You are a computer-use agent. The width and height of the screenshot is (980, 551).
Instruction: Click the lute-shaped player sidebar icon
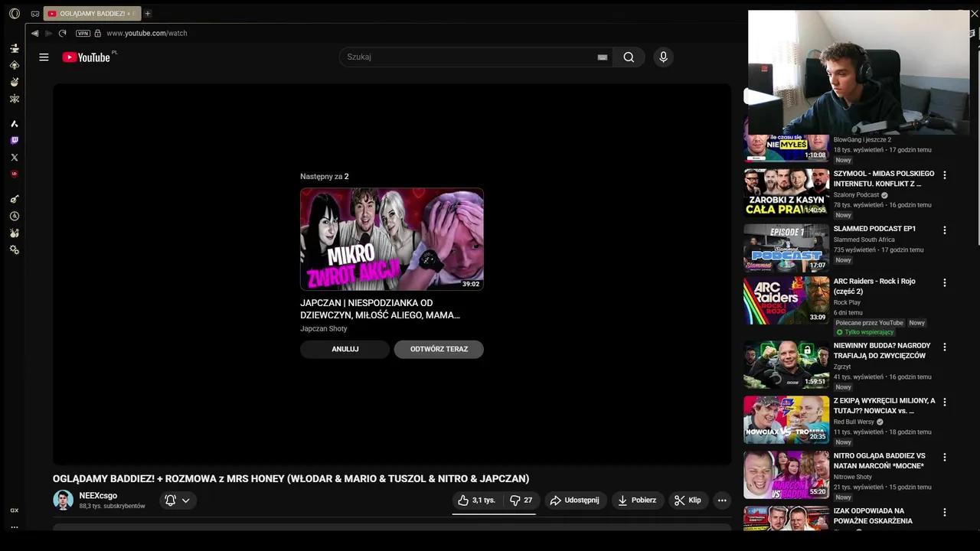[x=14, y=199]
